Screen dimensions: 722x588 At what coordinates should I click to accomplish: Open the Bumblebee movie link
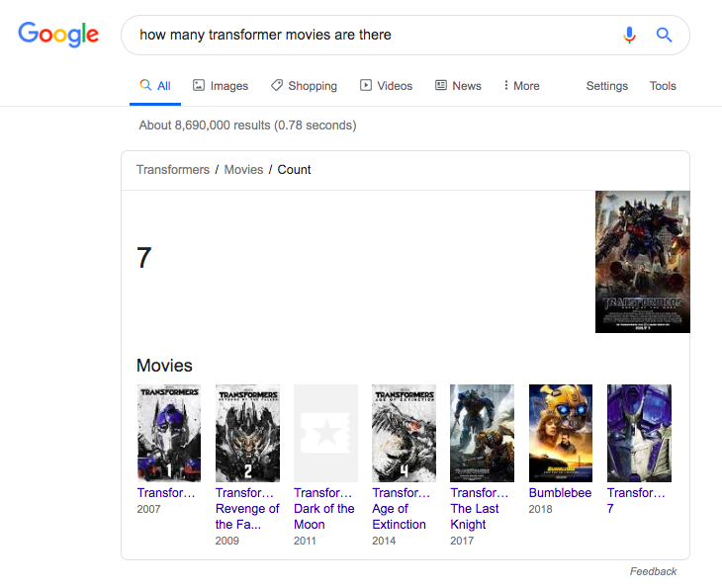tap(560, 493)
